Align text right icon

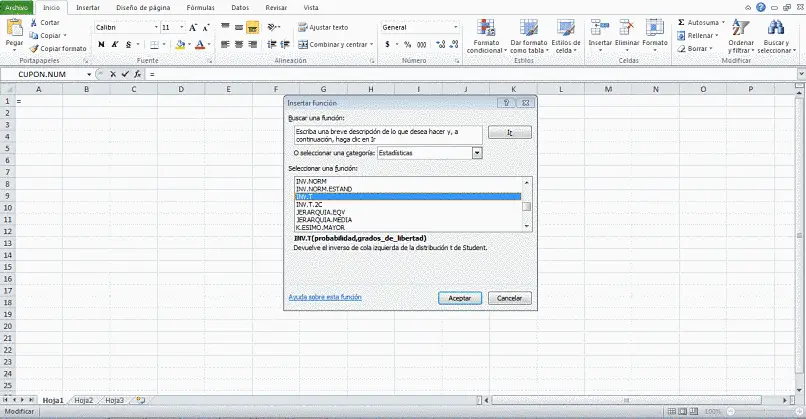[252, 45]
